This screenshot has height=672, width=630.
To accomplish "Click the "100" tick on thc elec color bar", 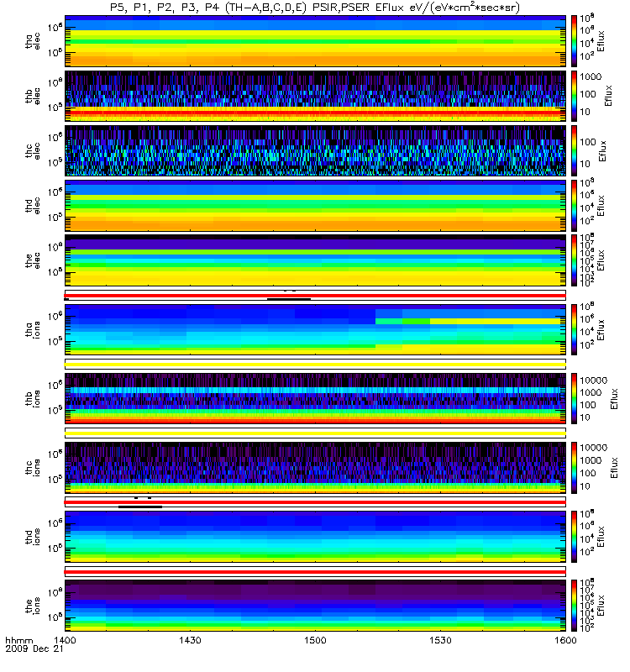I will (588, 142).
